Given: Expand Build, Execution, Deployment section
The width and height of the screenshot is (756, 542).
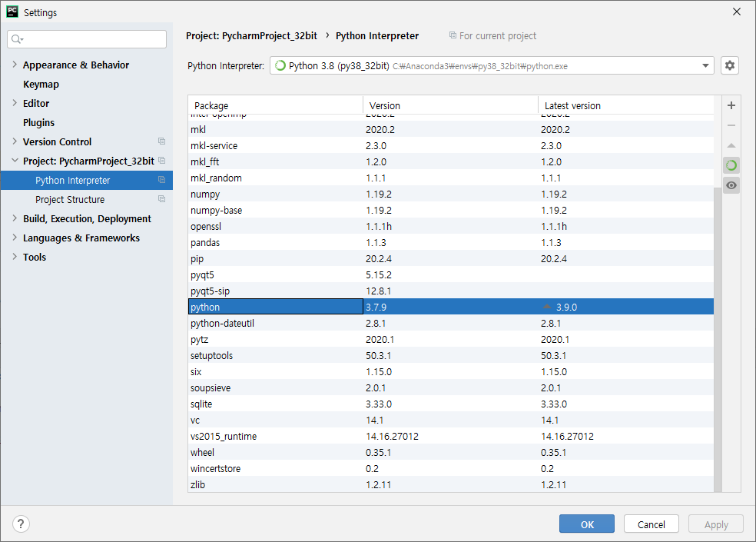Looking at the screenshot, I should [15, 218].
